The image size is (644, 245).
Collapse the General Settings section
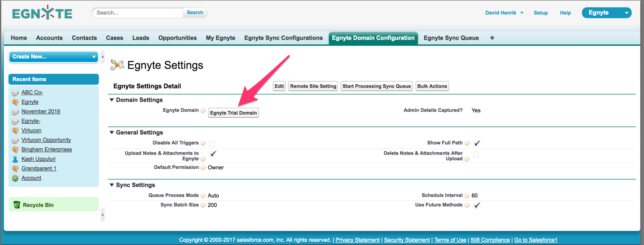tap(112, 132)
